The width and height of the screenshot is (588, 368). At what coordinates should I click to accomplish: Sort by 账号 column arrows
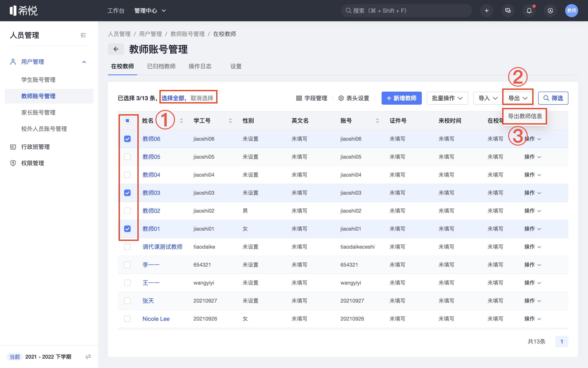pyautogui.click(x=377, y=120)
